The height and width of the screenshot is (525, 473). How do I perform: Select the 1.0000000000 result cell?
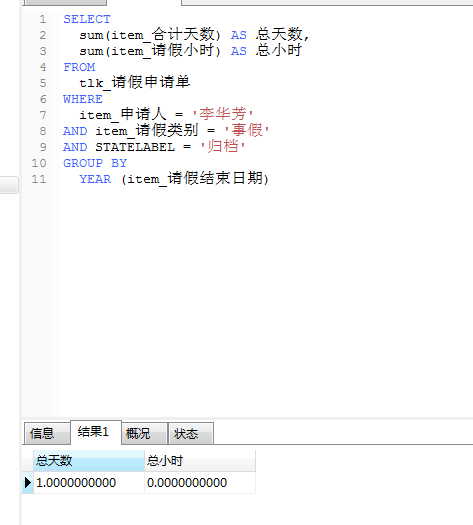89,482
